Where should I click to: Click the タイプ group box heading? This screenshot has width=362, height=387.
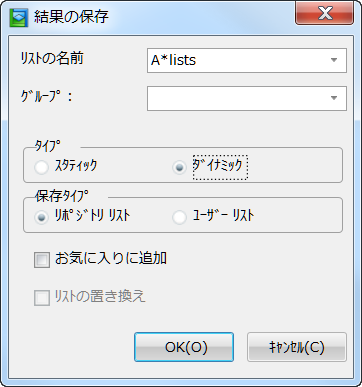(48, 146)
